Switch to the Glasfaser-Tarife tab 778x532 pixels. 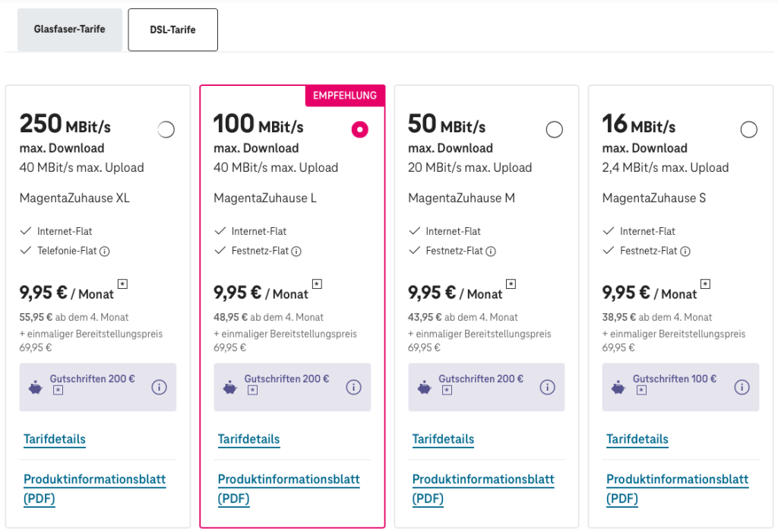pos(70,30)
